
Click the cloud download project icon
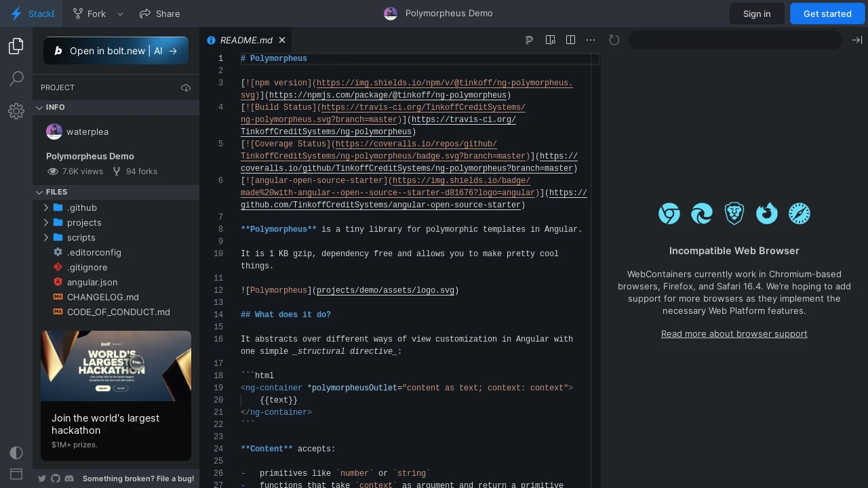(186, 87)
